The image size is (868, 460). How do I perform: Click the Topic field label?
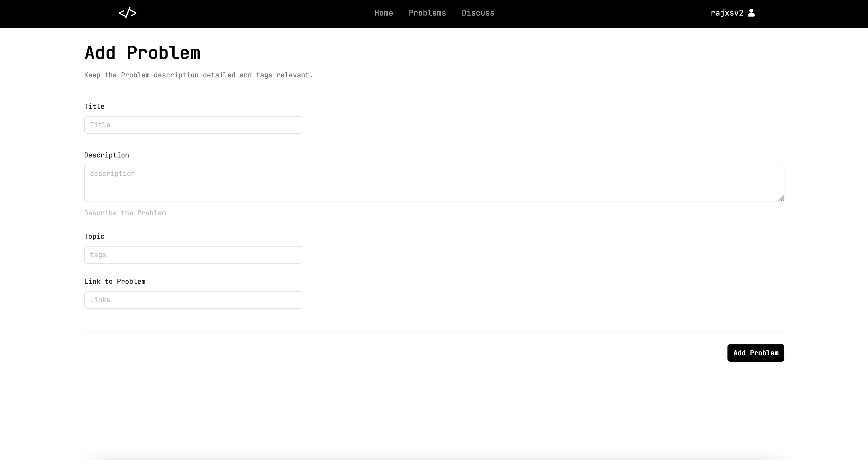(94, 236)
